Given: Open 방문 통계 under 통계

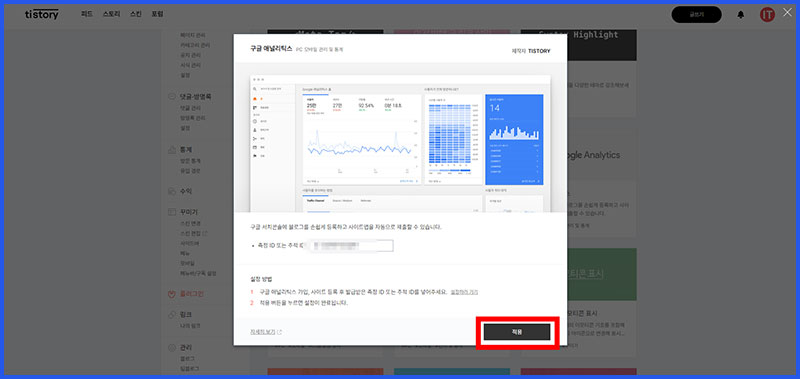Looking at the screenshot, I should [x=190, y=161].
